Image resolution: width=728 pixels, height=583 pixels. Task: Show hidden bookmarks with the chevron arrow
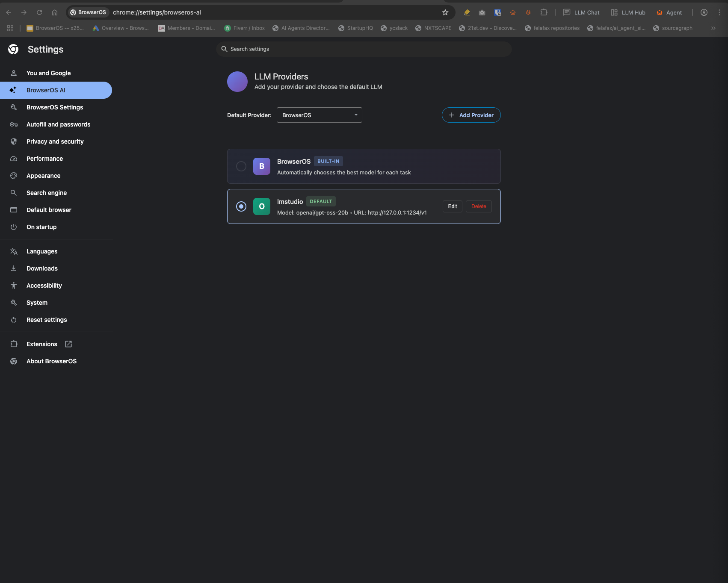[713, 28]
